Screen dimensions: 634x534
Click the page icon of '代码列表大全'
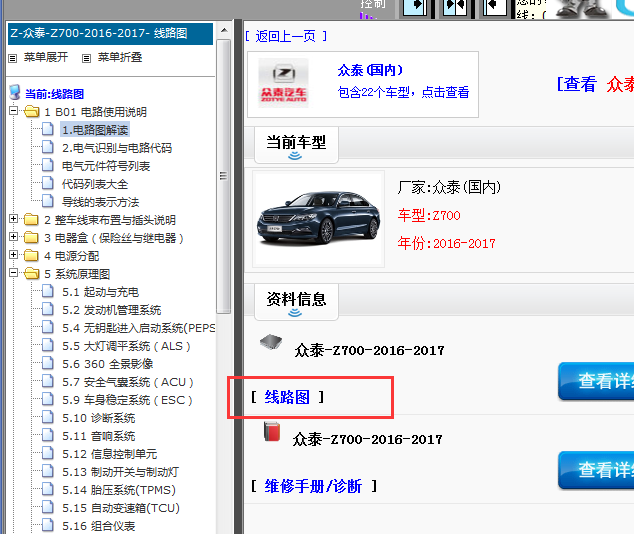click(x=48, y=184)
